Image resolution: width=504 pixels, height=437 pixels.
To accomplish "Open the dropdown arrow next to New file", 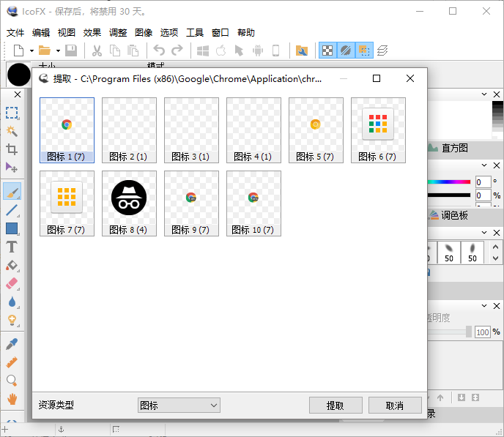I will pyautogui.click(x=31, y=51).
